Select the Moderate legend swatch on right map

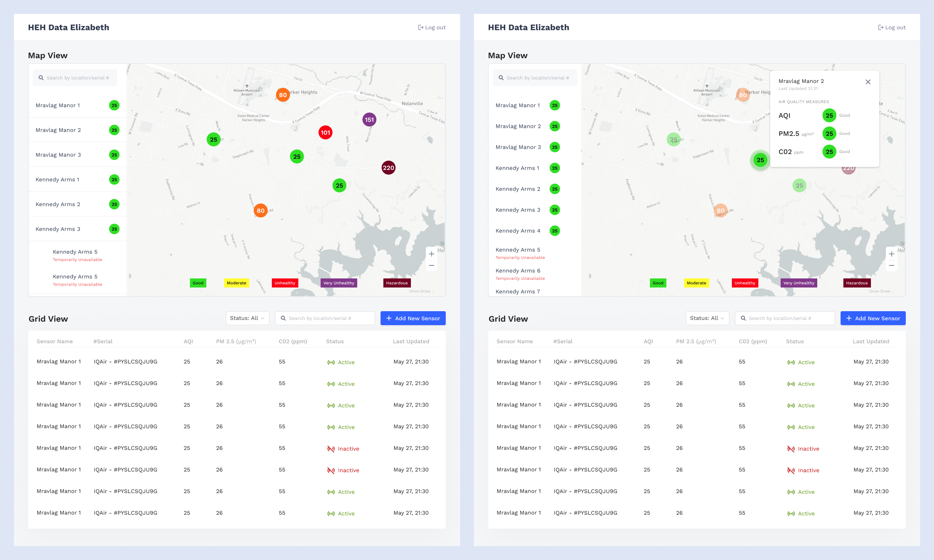(696, 283)
